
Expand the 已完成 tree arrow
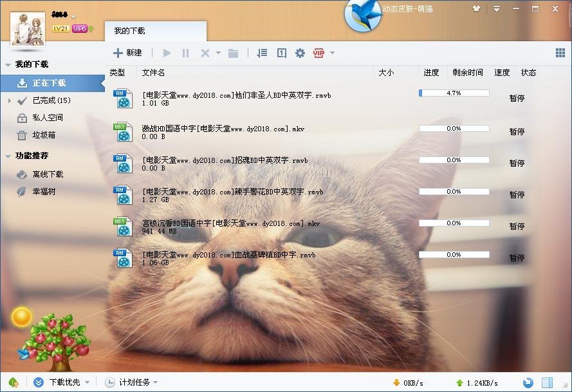tap(9, 100)
